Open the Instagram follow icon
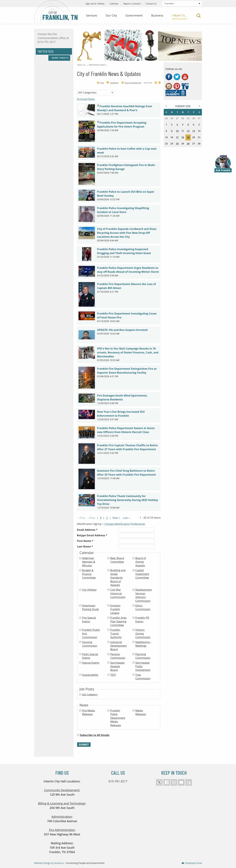 click(x=169, y=86)
